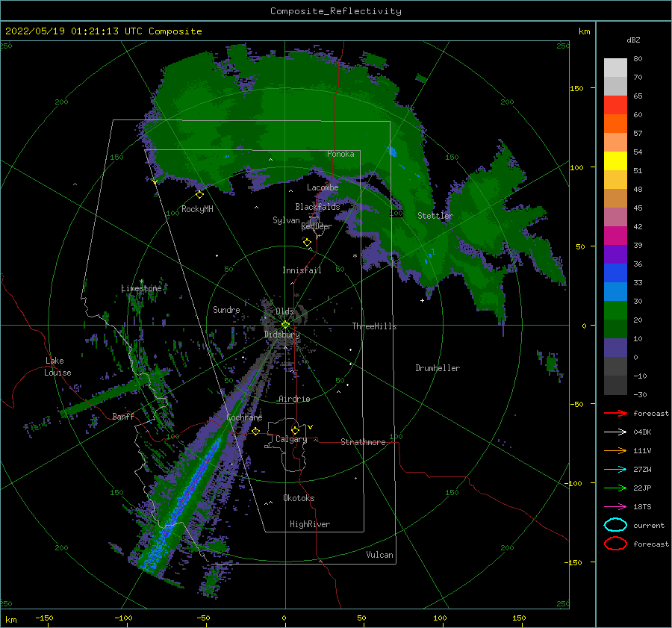Click the Calgary city label

click(291, 439)
